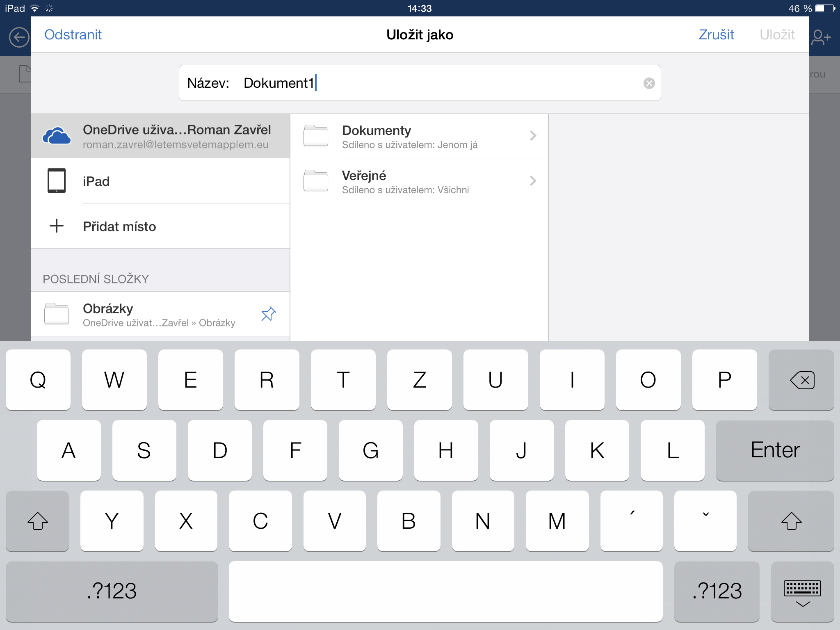Tap the plus icon to add place
Screen dimensions: 840x630
tap(57, 226)
